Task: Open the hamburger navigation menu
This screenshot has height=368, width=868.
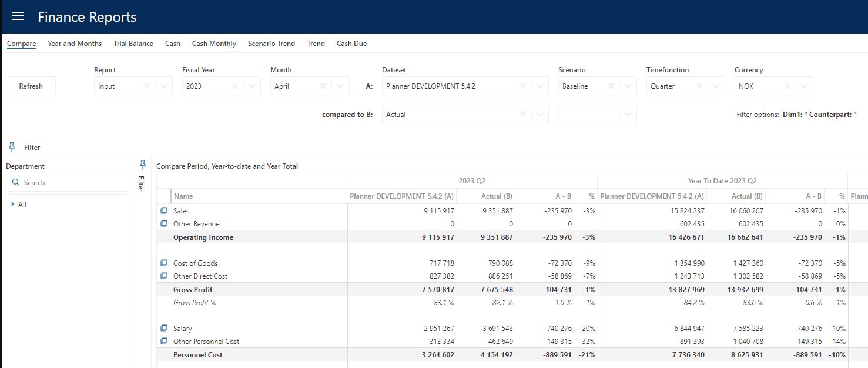Action: (17, 16)
